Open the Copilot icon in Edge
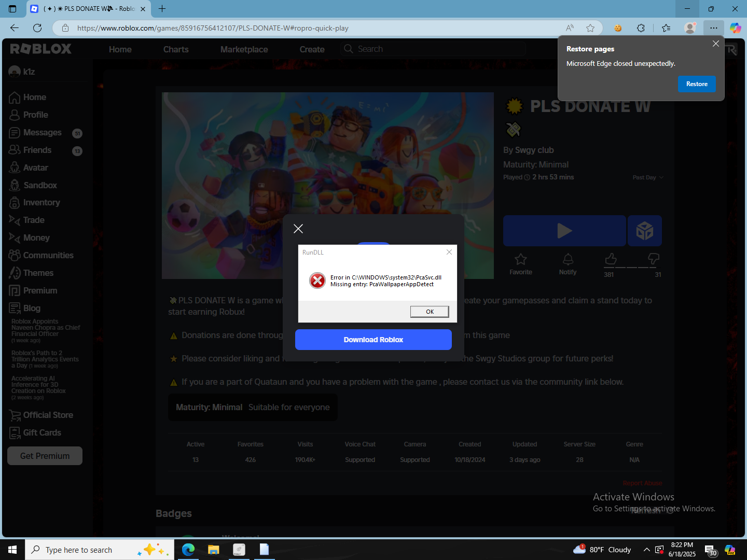 click(x=735, y=28)
